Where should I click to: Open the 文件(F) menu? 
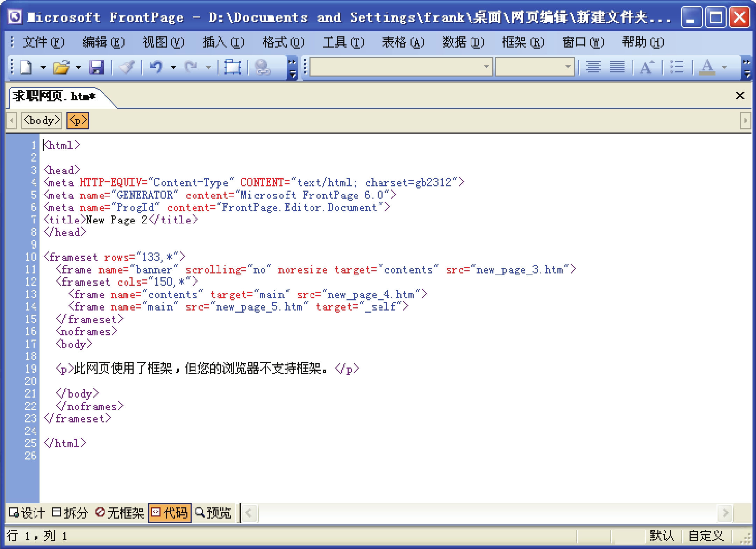(x=43, y=42)
